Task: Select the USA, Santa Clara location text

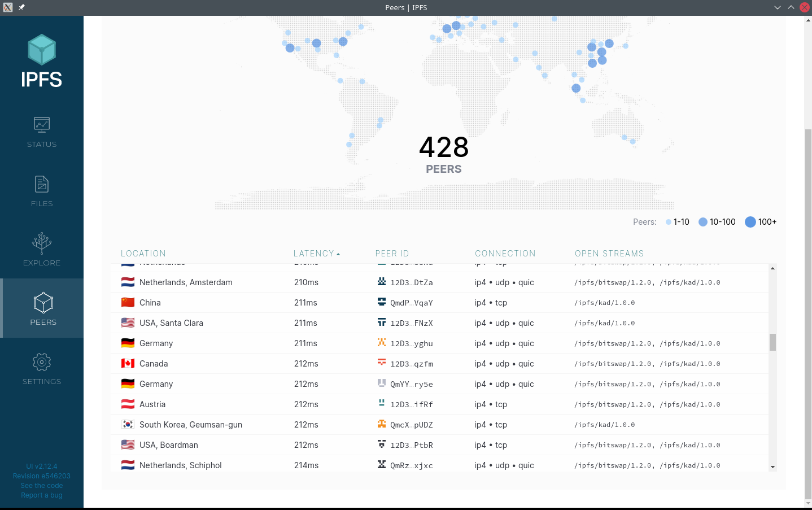Action: pos(171,323)
